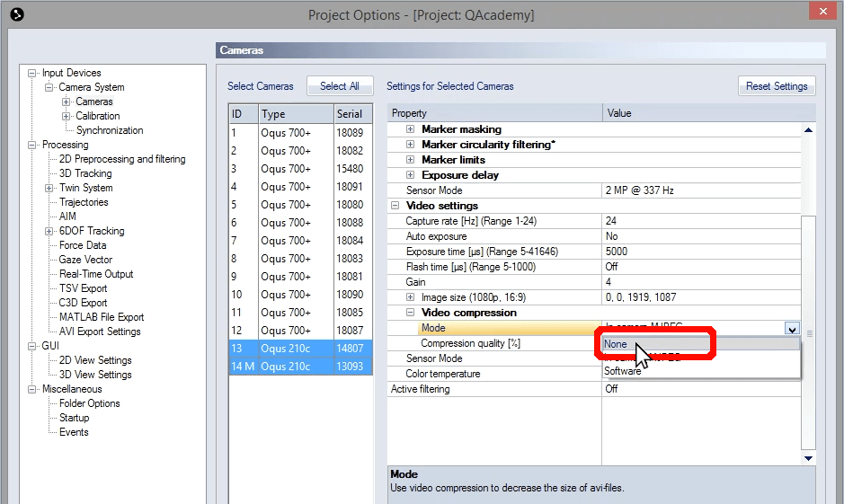Open 3D View Settings page

pos(95,375)
